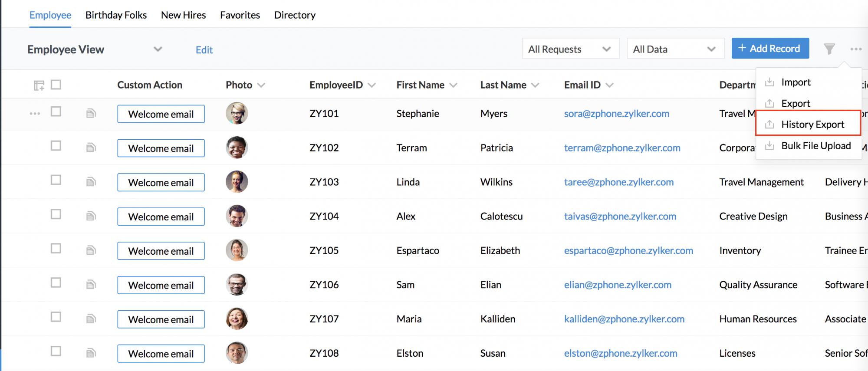868x371 pixels.
Task: Open row actions ellipsis for Stephanie
Action: [x=35, y=114]
